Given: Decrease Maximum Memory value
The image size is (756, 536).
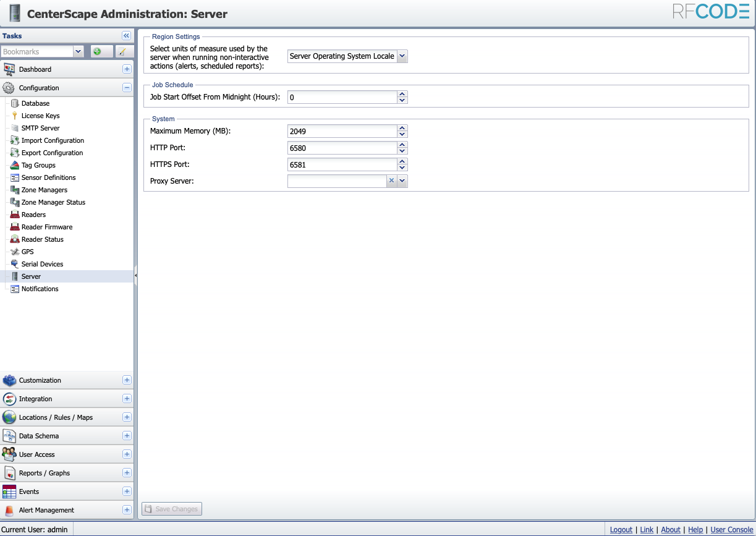Looking at the screenshot, I should [x=402, y=134].
